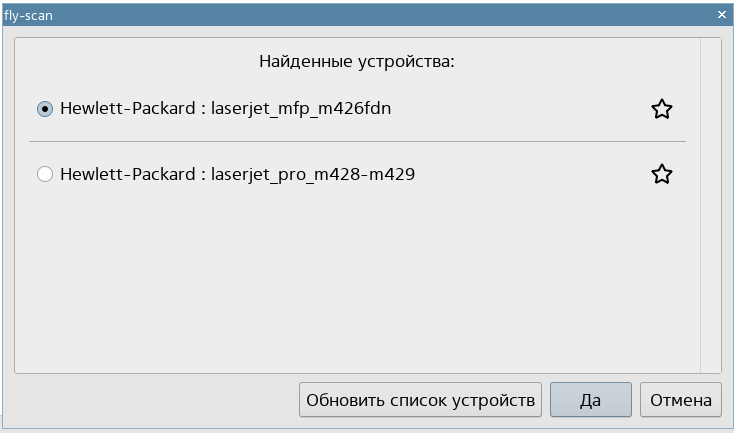Click empty space left of the refresh button
The width and height of the screenshot is (735, 433).
point(150,401)
